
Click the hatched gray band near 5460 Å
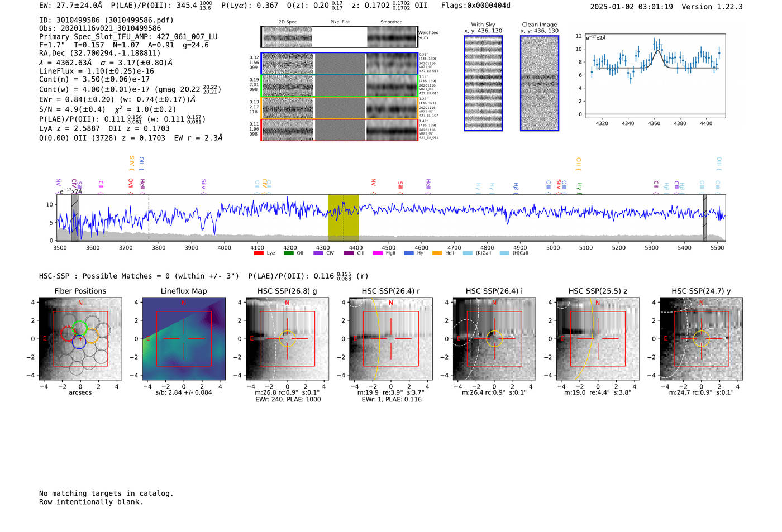coord(705,218)
